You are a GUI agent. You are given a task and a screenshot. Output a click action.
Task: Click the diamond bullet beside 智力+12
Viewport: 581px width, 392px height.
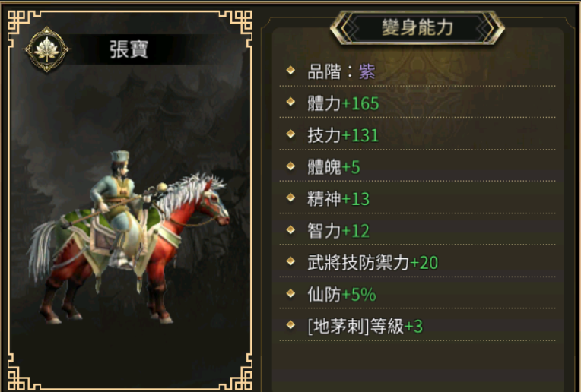click(290, 229)
